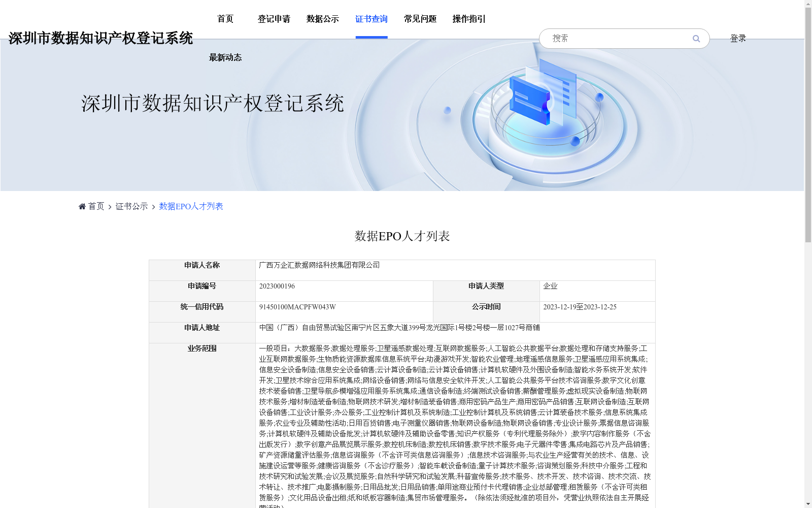The image size is (812, 508).
Task: Click the site title 深圳市数据知识产权登记系统 in header
Action: click(x=100, y=38)
